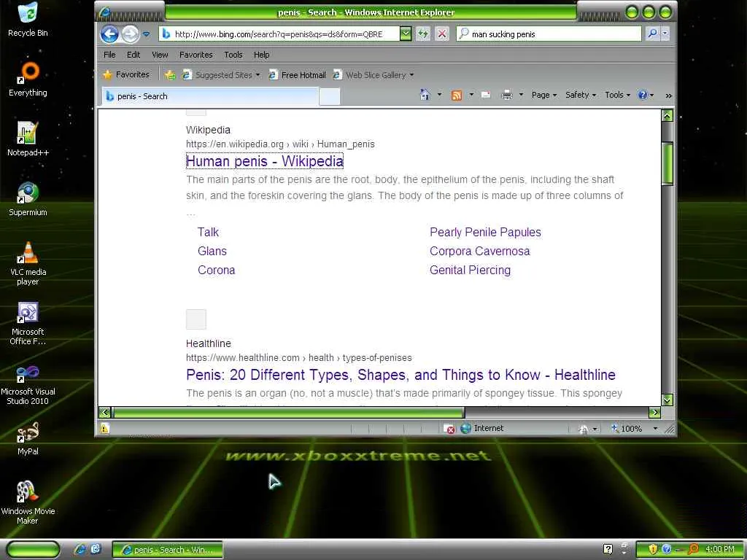Open the Print options dropdown arrow
Image resolution: width=747 pixels, height=560 pixels.
coord(521,95)
